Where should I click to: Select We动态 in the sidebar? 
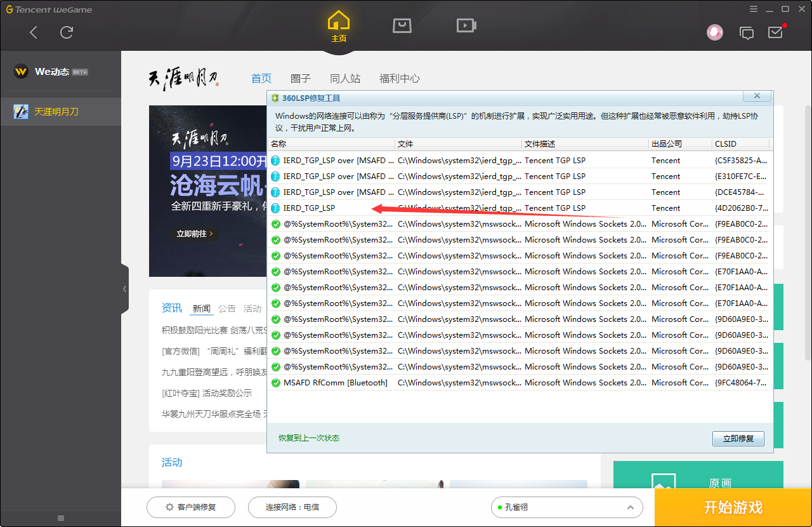pos(60,72)
